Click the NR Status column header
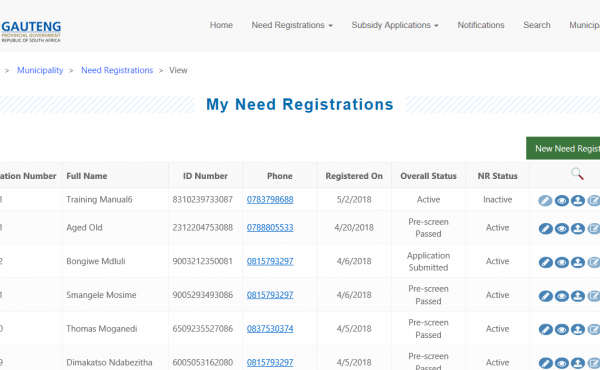 497,176
